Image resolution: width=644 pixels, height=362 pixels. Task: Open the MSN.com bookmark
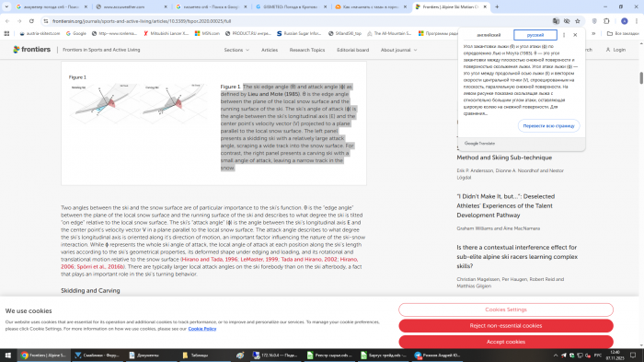tap(207, 33)
